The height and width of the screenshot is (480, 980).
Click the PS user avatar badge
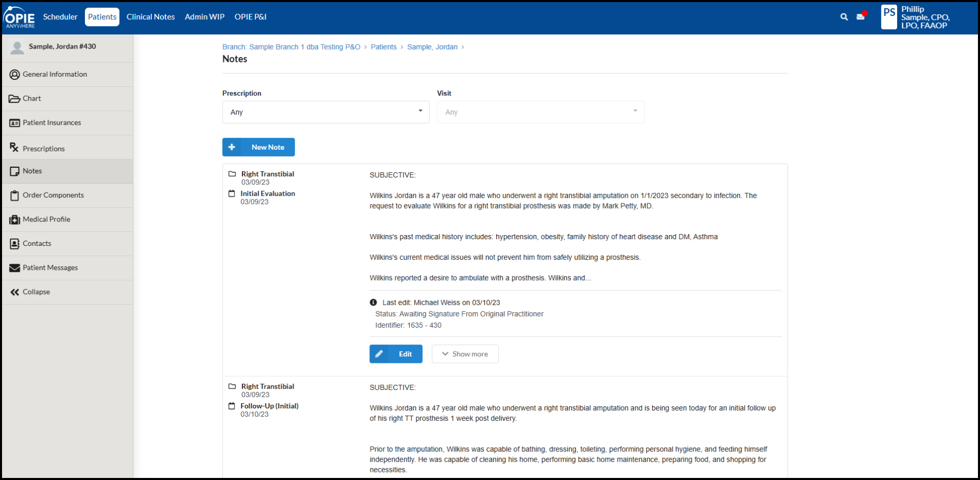(889, 17)
